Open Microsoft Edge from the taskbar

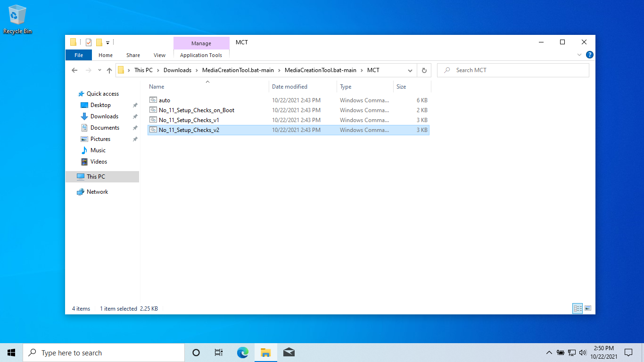243,353
